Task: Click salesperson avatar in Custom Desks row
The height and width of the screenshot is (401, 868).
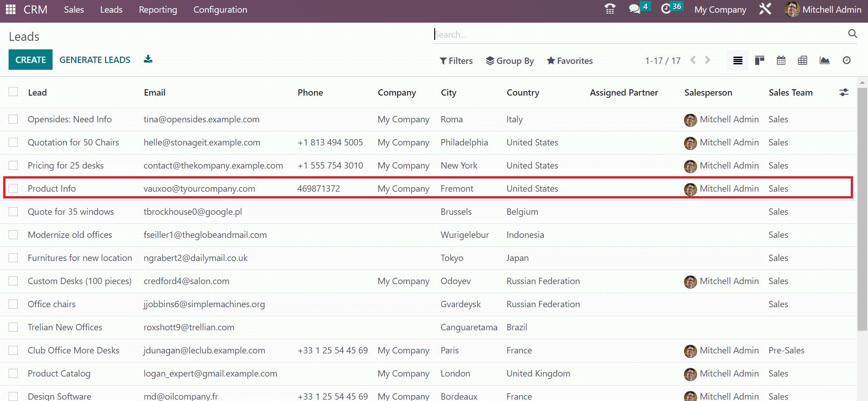Action: coord(690,281)
